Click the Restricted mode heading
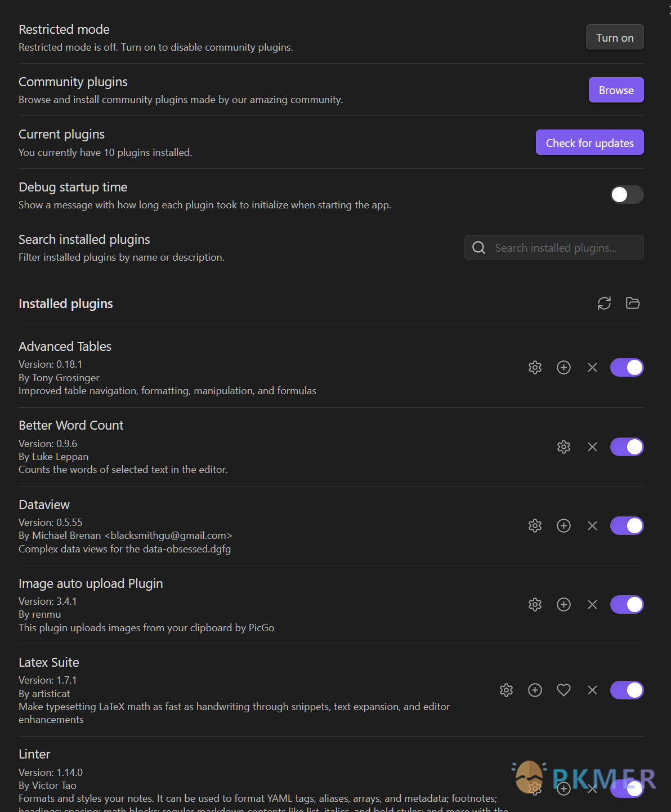Screen dimensions: 671x812 tap(64, 30)
